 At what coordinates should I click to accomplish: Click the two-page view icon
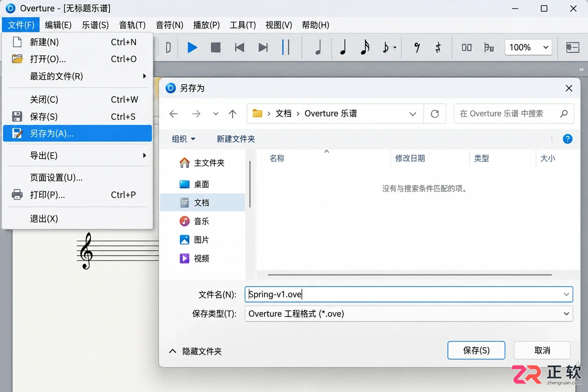(467, 48)
